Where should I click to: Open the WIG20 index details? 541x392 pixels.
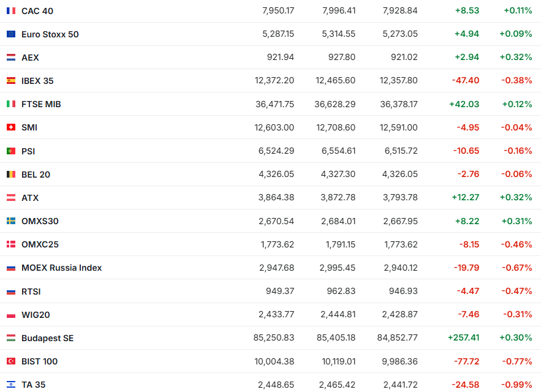[36, 315]
